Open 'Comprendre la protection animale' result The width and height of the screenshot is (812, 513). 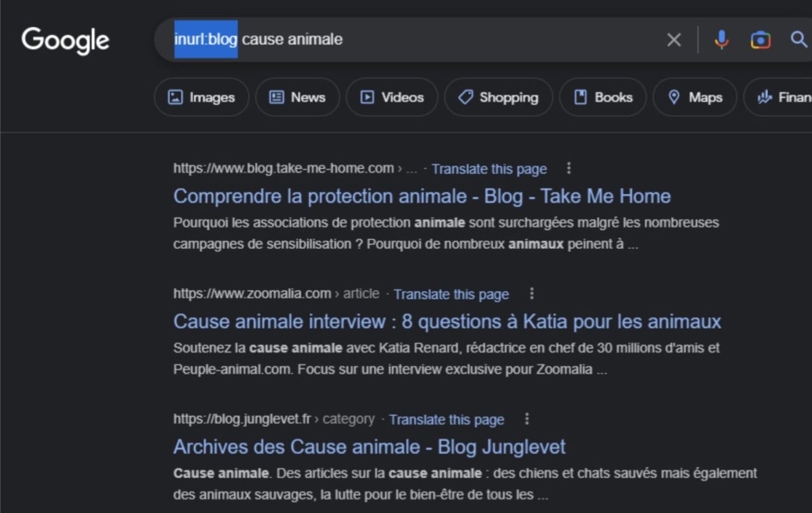422,196
